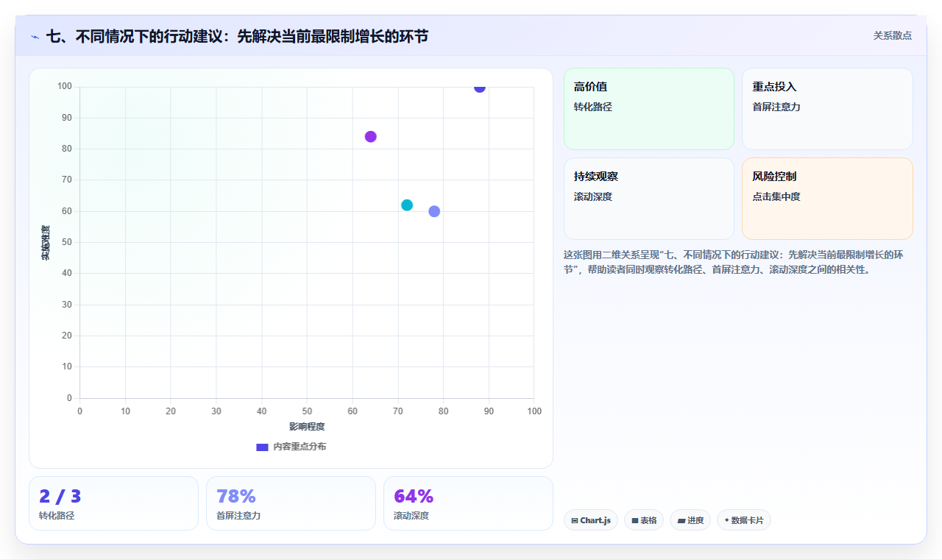The width and height of the screenshot is (942, 560).
Task: Select the Chart.js tag chip
Action: pyautogui.click(x=591, y=520)
